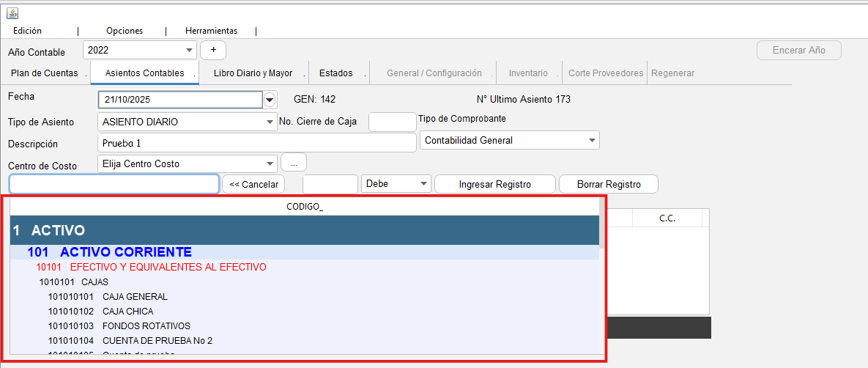Open the Fecha date picker arrow
Image resolution: width=868 pixels, height=368 pixels.
coord(270,100)
